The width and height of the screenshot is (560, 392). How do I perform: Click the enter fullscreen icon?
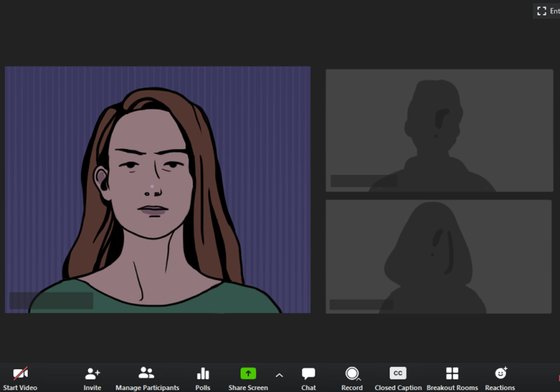pos(541,10)
